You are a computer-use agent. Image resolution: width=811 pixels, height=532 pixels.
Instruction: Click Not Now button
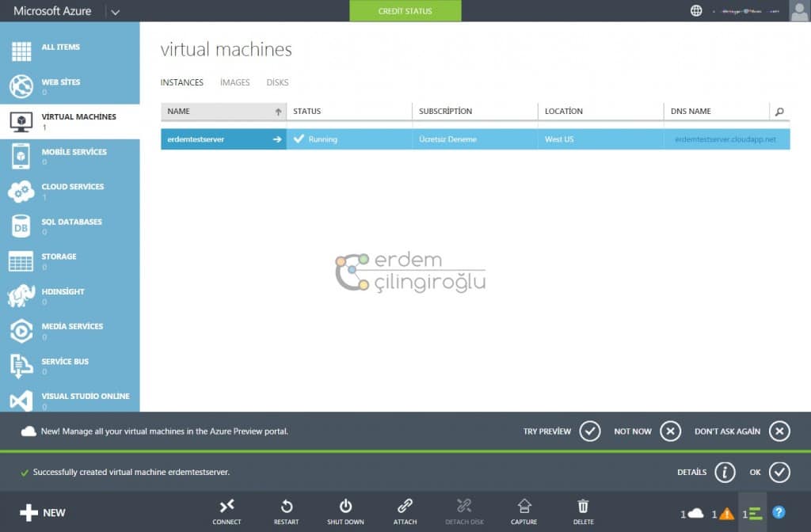[x=670, y=431]
